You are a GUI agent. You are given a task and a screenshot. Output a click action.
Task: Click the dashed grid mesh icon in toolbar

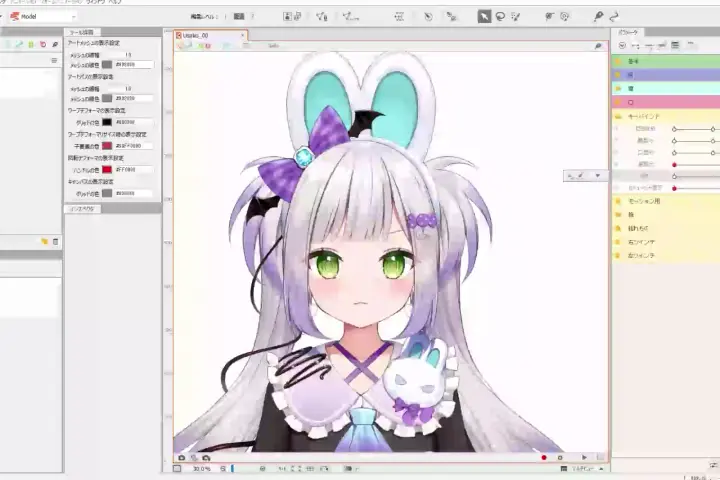tap(399, 17)
